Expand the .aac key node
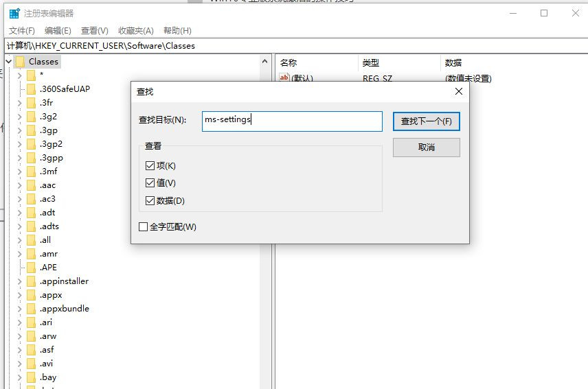 [19, 185]
